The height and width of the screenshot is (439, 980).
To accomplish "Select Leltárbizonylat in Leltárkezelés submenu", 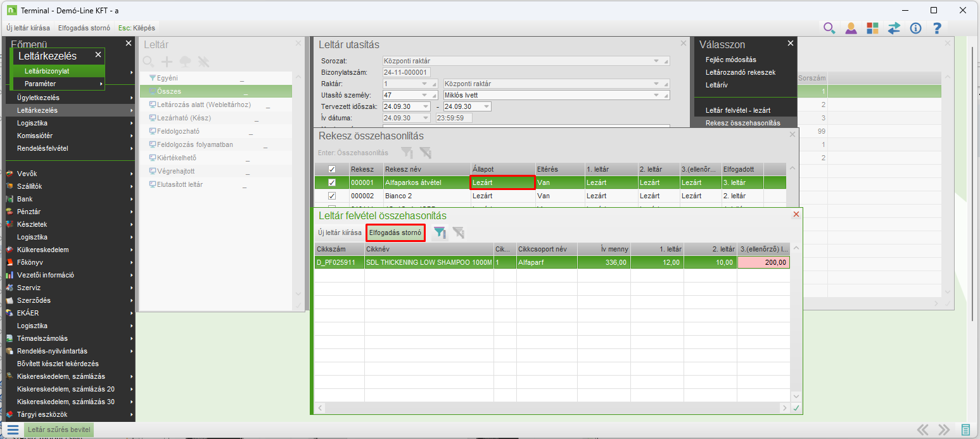I will tap(58, 71).
